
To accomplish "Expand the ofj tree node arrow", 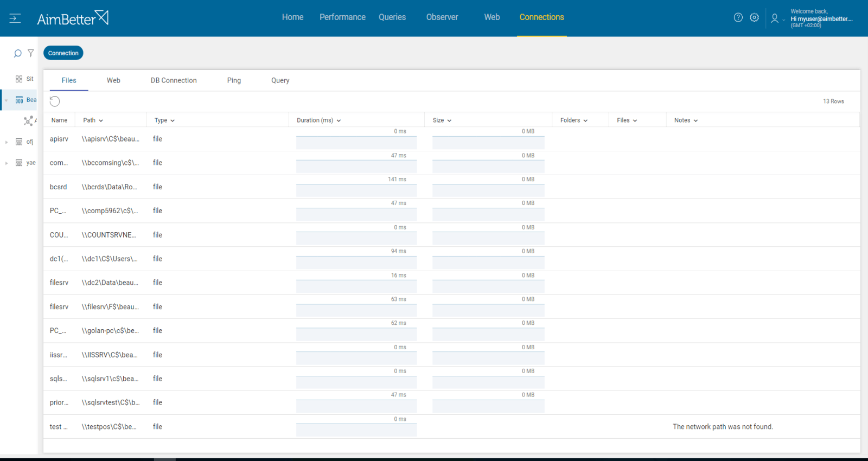I will 7,142.
